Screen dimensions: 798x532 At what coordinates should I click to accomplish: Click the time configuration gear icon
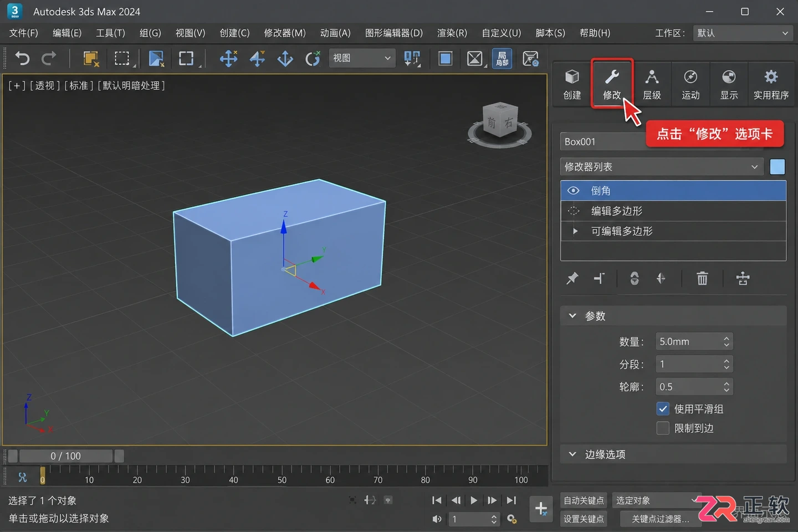pos(512,519)
